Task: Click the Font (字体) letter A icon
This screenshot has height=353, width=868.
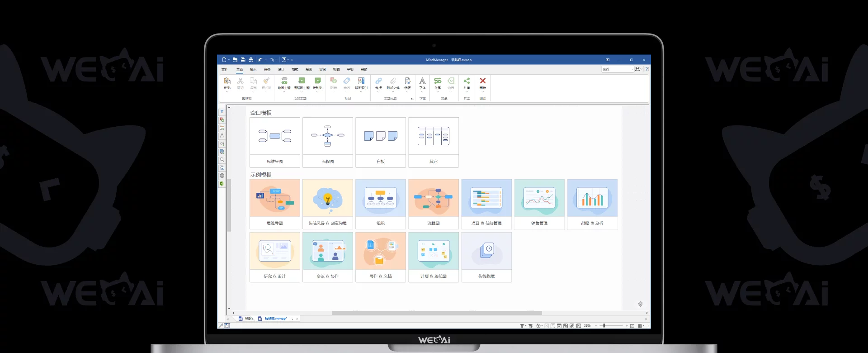Action: 422,81
